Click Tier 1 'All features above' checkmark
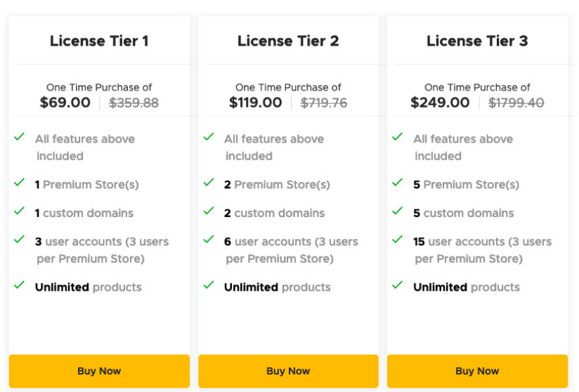The width and height of the screenshot is (579, 392). point(20,136)
